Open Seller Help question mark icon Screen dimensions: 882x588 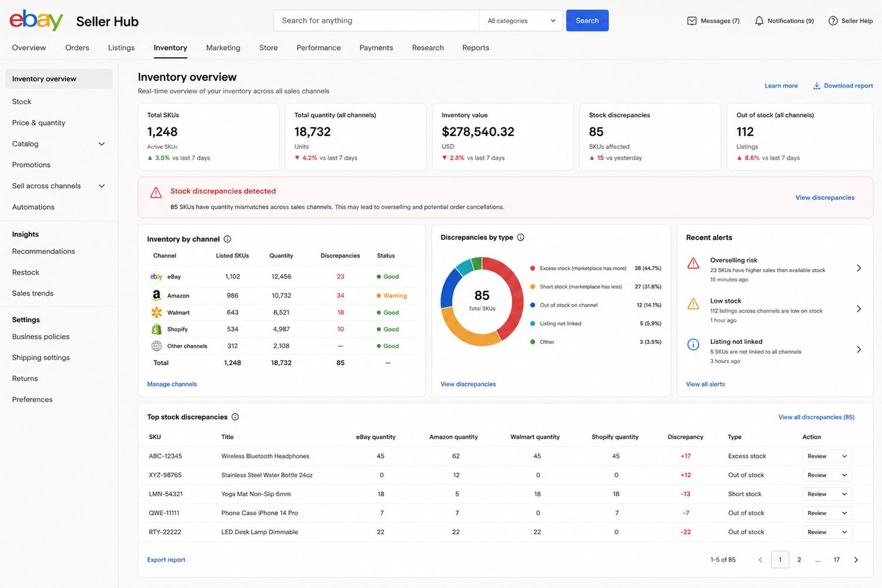(x=833, y=21)
